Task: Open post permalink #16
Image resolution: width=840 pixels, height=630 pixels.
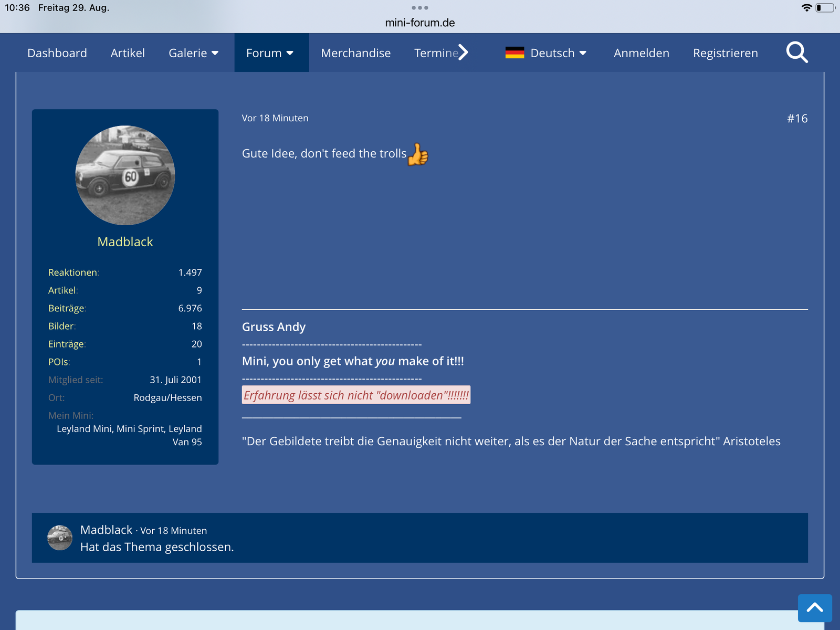Action: [797, 119]
